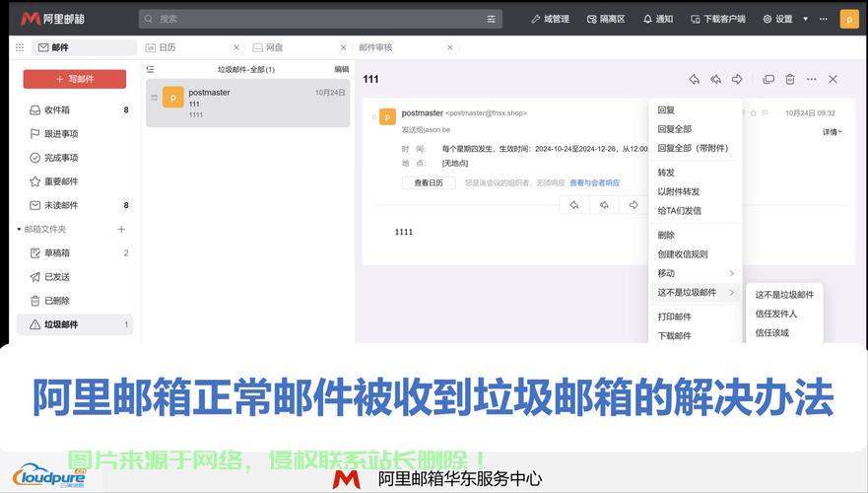
Task: Close the 网盘 tab
Action: pyautogui.click(x=343, y=47)
